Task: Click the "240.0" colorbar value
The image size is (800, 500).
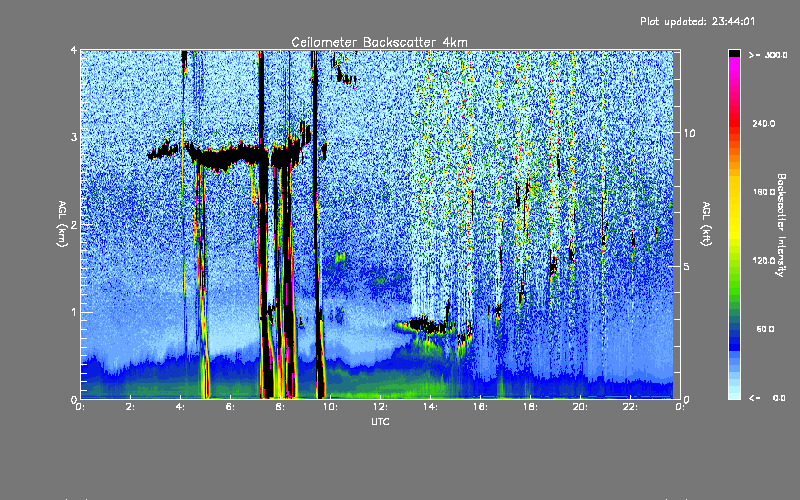Action: (764, 123)
